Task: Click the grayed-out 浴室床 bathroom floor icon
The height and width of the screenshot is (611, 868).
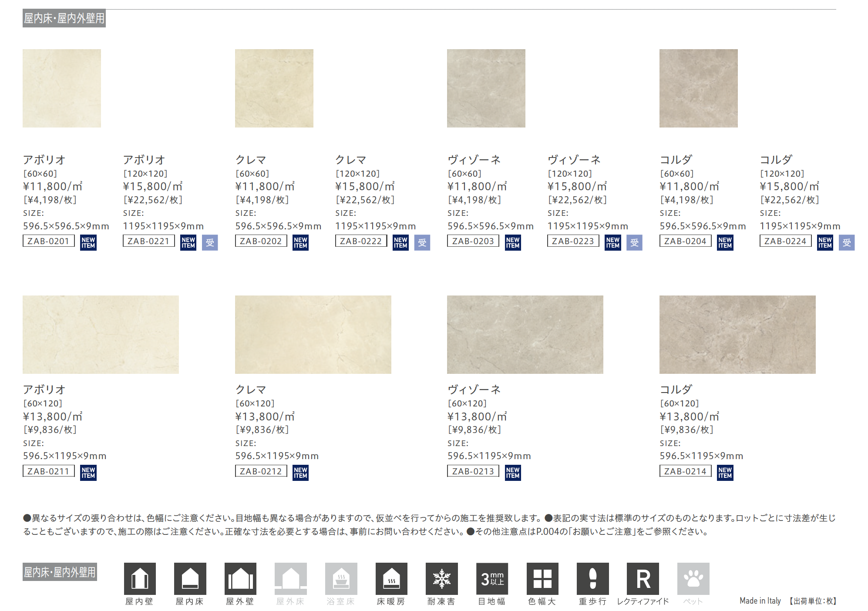Action: pyautogui.click(x=341, y=578)
